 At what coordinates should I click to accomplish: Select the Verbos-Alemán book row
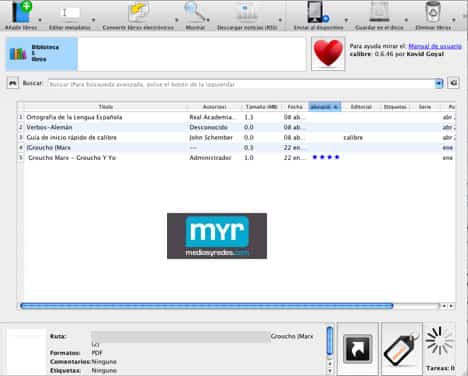click(x=236, y=127)
